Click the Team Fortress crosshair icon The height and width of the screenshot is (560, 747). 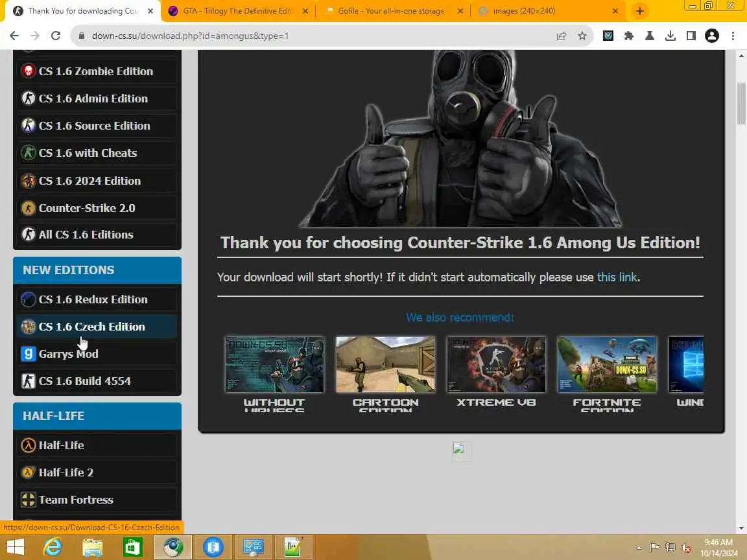click(28, 500)
